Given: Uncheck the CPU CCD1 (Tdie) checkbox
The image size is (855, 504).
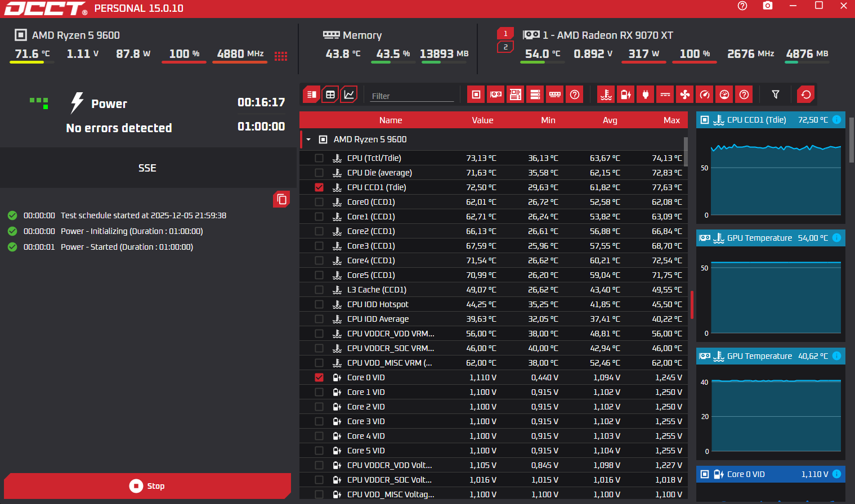Looking at the screenshot, I should point(319,187).
